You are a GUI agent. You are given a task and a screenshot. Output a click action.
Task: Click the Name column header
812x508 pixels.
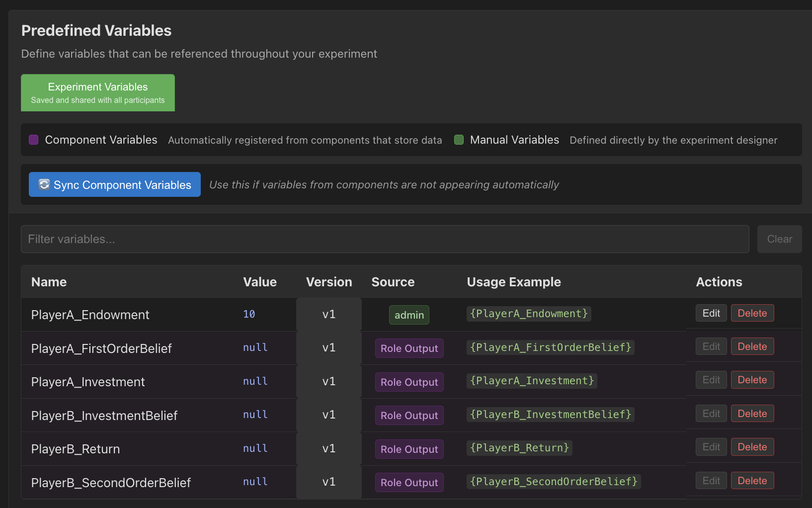point(49,282)
